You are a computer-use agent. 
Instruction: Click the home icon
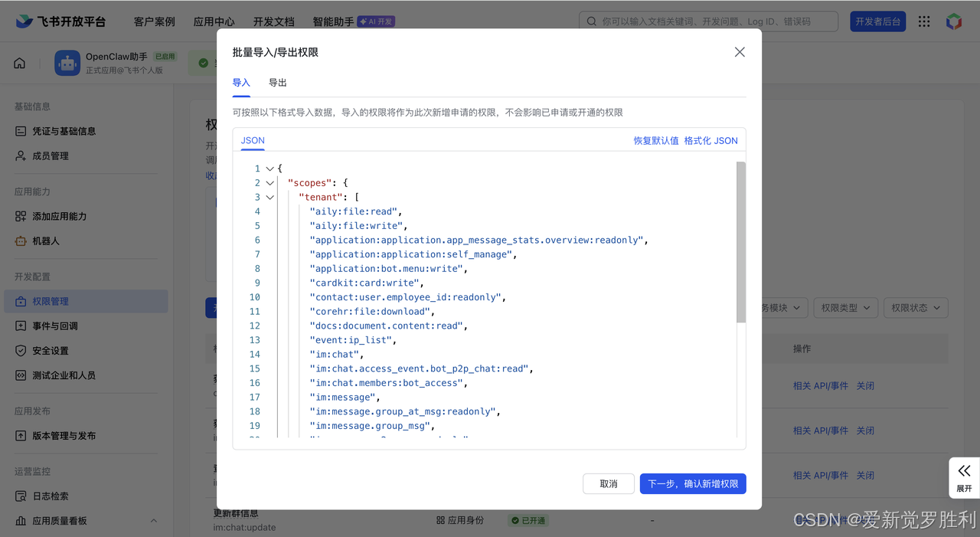pyautogui.click(x=20, y=64)
